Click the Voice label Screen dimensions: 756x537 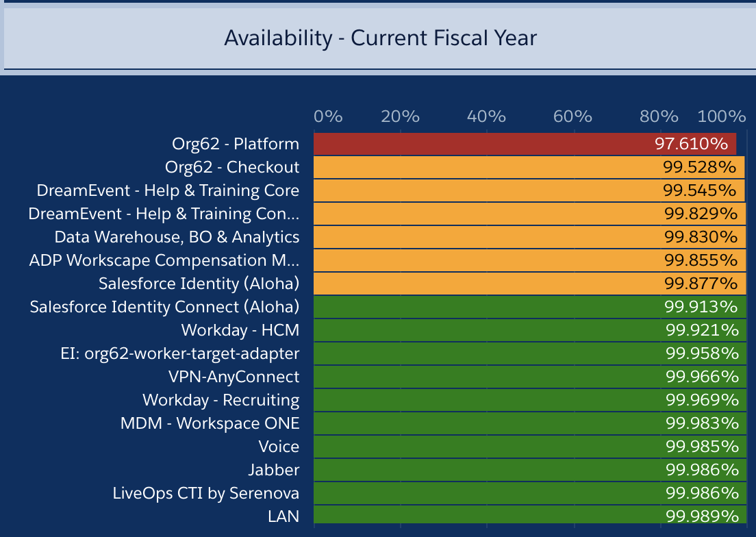pos(279,447)
